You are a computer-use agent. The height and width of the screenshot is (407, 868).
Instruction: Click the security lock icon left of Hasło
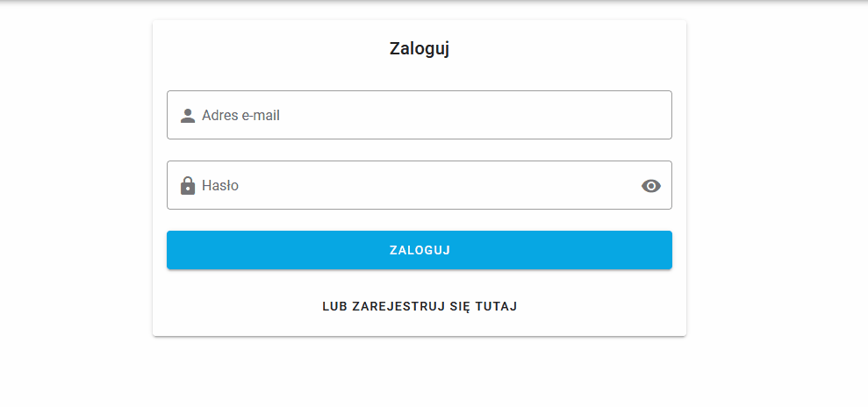(x=187, y=186)
